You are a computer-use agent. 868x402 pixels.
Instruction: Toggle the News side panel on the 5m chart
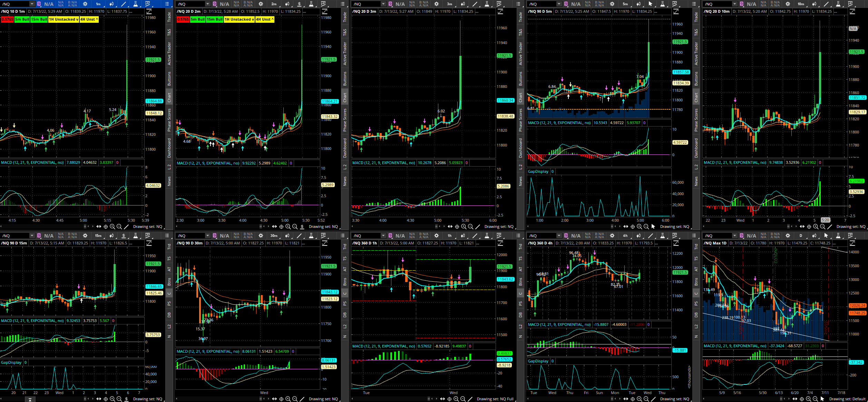[696, 181]
